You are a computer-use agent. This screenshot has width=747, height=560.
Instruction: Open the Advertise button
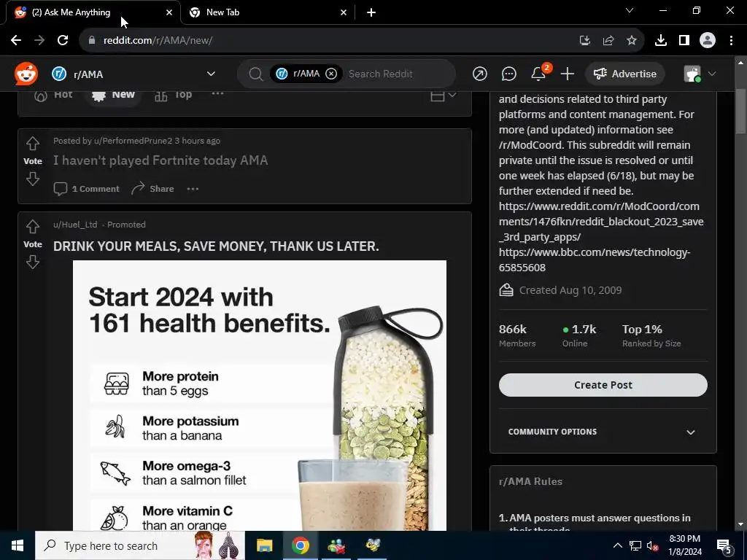click(x=624, y=74)
